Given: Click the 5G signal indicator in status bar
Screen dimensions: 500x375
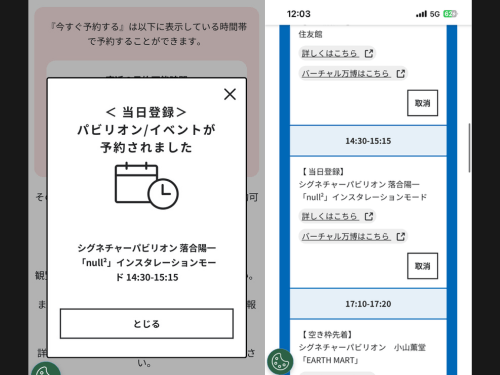Looking at the screenshot, I should (x=435, y=14).
